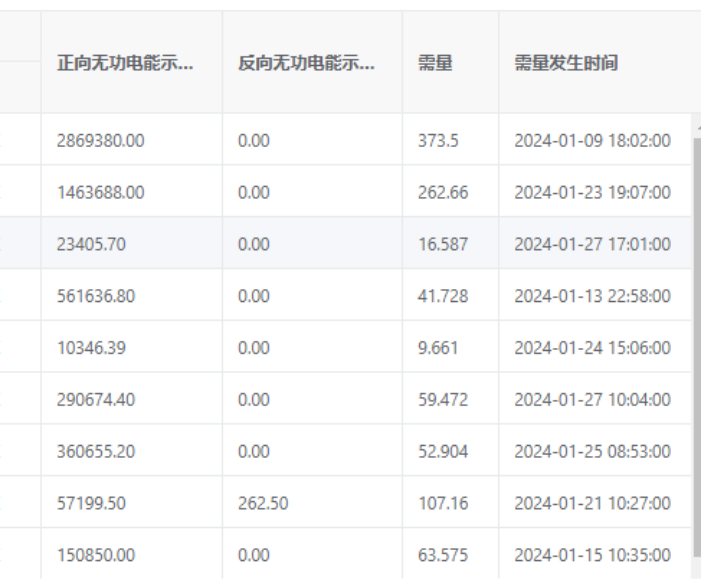Select the cell containing 10346.39
The image size is (701, 580).
tap(91, 348)
